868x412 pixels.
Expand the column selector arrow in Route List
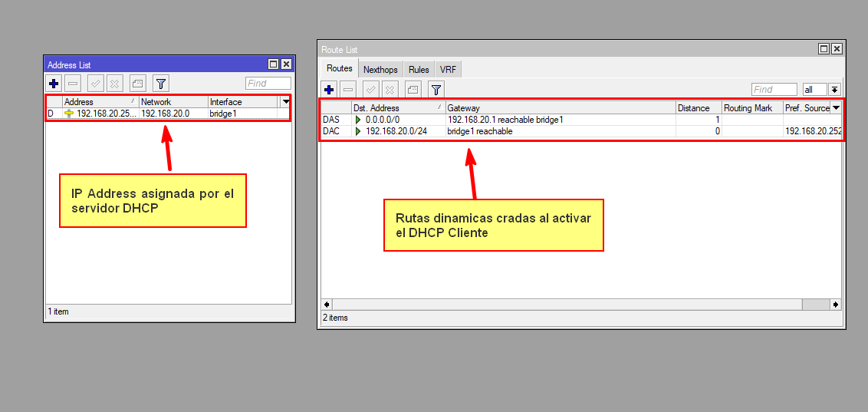point(836,108)
